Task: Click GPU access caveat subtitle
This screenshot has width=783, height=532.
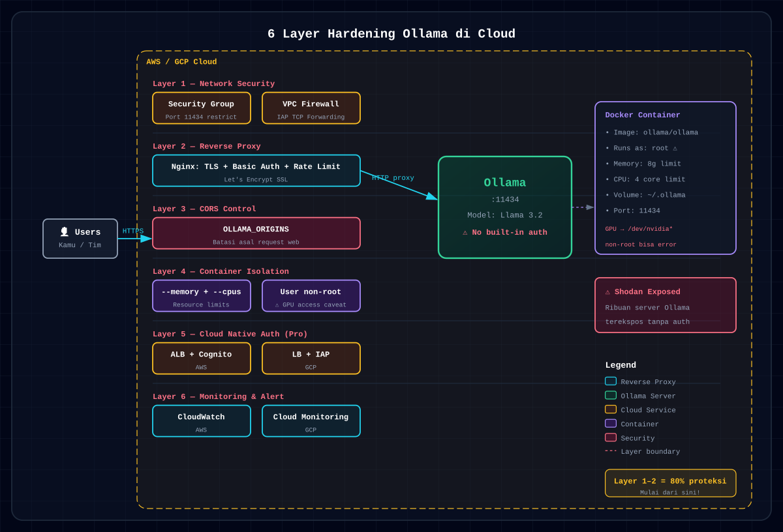Action: pyautogui.click(x=311, y=305)
